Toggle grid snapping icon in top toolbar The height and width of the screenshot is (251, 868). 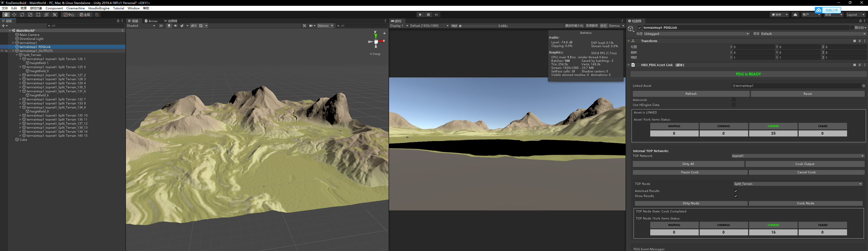point(97,15)
